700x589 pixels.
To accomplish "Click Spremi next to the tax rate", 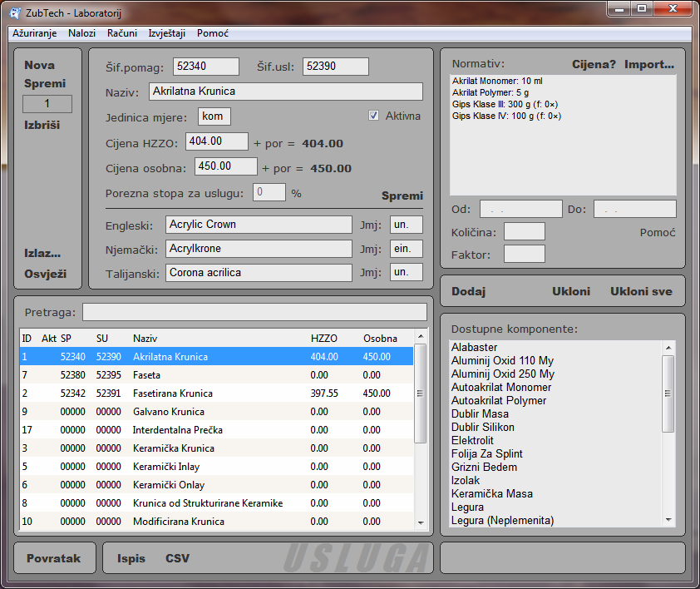I will (x=402, y=196).
